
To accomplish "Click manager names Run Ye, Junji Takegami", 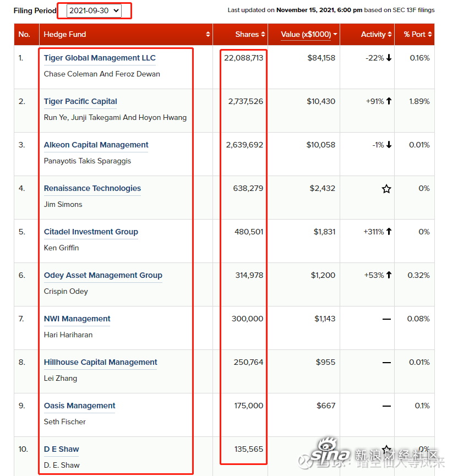I will [83, 117].
